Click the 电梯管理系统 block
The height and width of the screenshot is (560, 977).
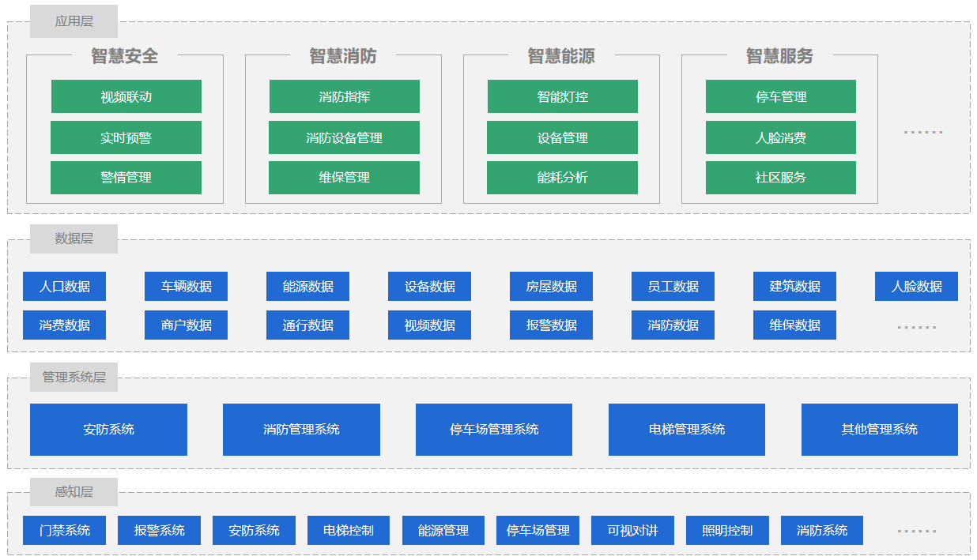(x=687, y=430)
